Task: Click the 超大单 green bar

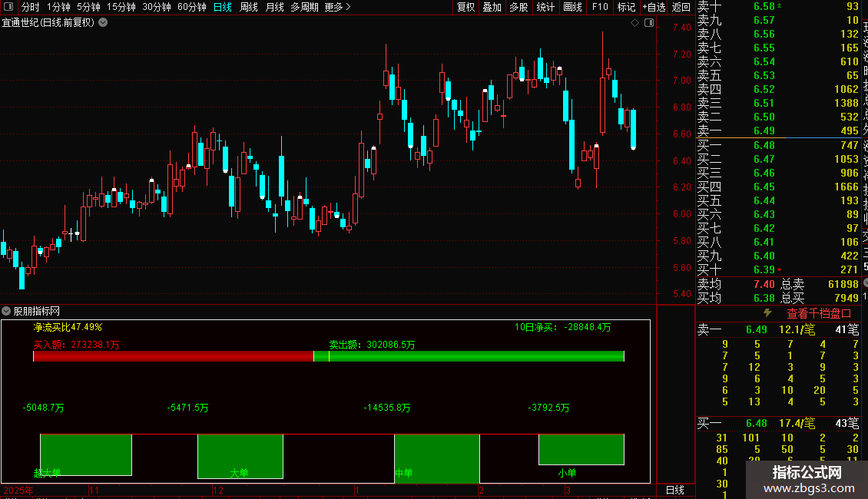Action: (x=86, y=454)
